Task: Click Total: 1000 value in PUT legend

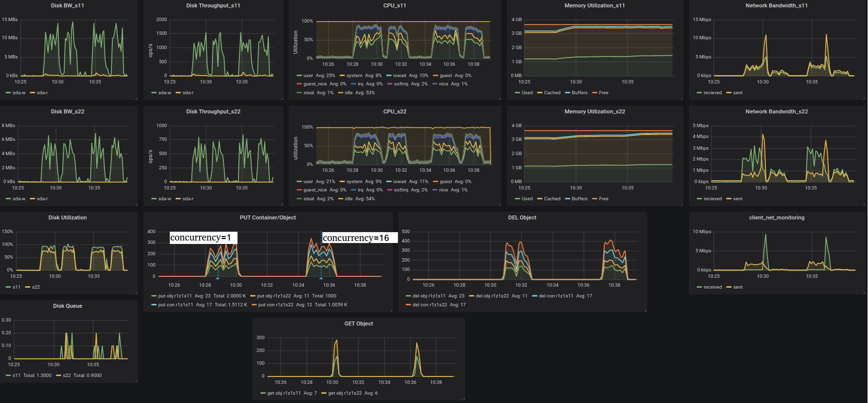Action: click(324, 296)
